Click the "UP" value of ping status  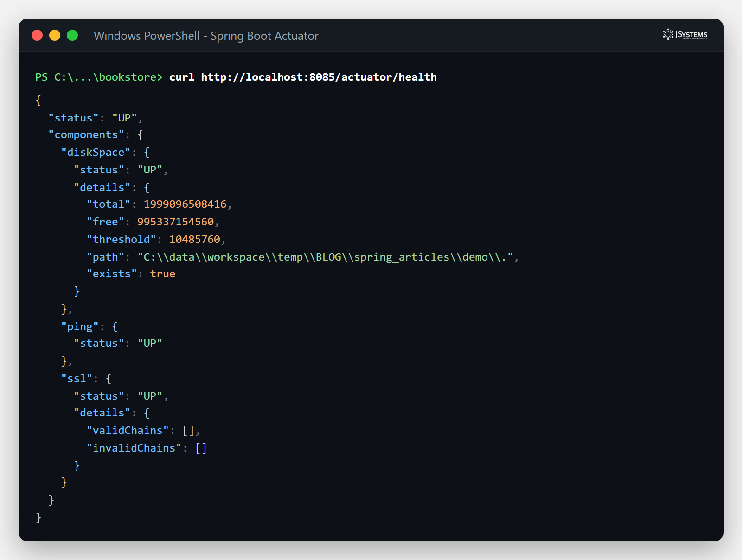coord(150,343)
